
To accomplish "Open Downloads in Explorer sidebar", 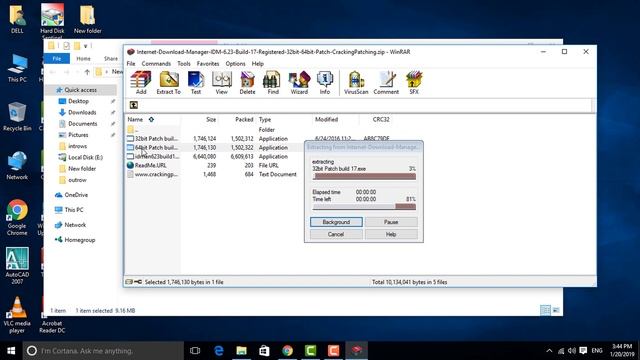I will pos(82,112).
